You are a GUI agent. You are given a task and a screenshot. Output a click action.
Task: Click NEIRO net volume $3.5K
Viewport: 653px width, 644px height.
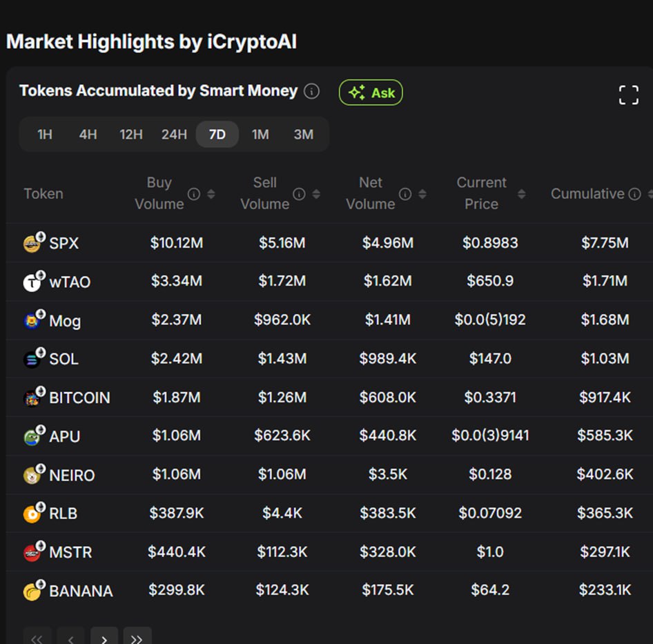(x=388, y=474)
